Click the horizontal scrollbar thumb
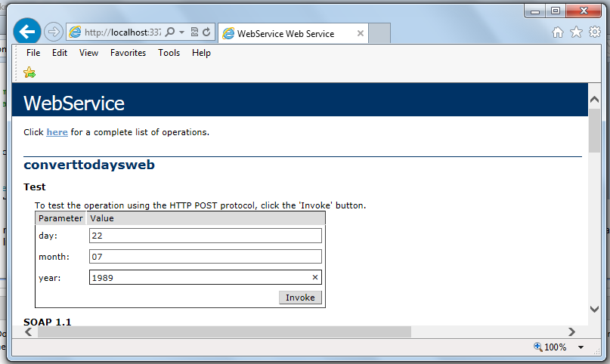 click(224, 332)
